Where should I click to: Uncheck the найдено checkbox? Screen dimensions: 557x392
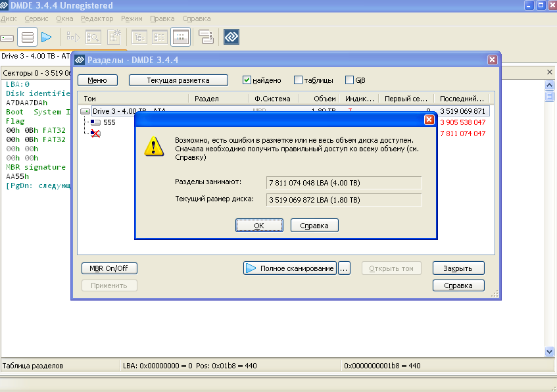pyautogui.click(x=245, y=80)
